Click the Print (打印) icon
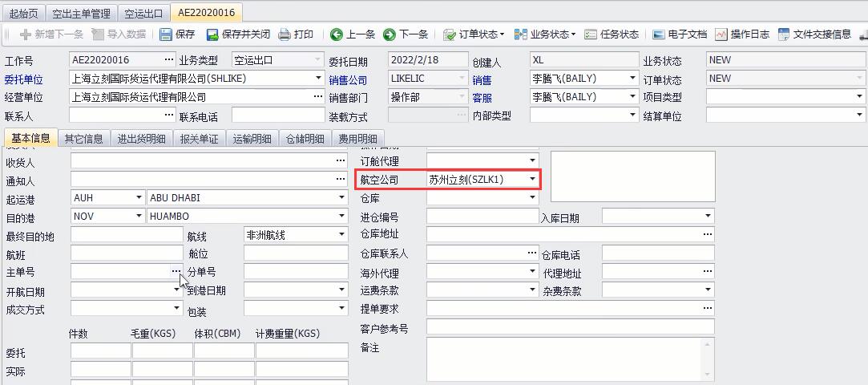 click(x=285, y=34)
